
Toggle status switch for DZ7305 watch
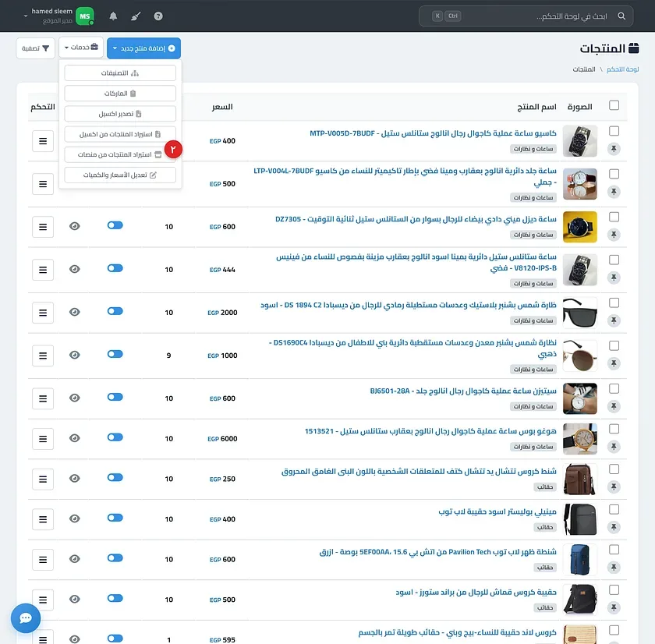coord(115,225)
